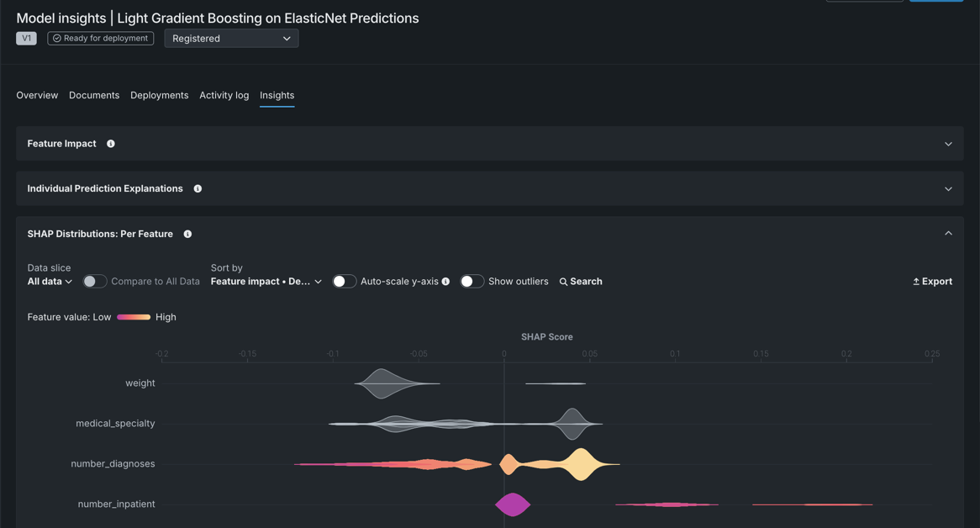The width and height of the screenshot is (980, 528).
Task: Click the Ready for deployment checkmark icon
Action: 57,39
